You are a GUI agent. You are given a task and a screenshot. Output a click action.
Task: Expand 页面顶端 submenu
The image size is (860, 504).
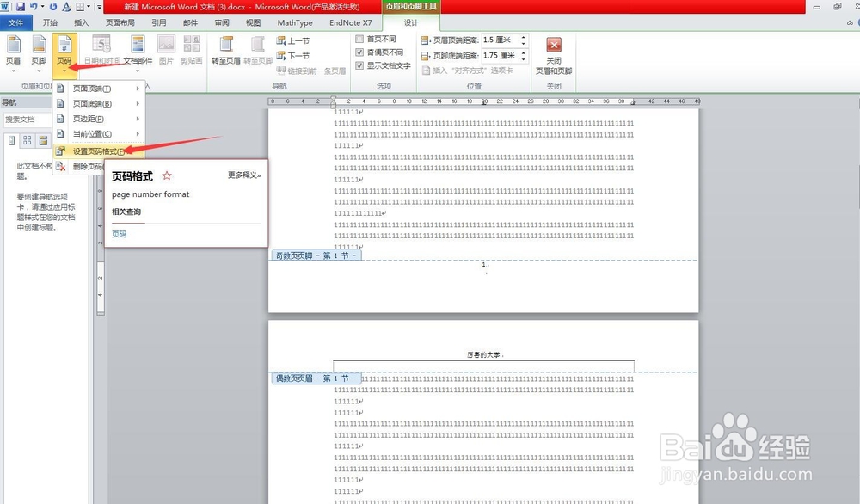(x=99, y=89)
